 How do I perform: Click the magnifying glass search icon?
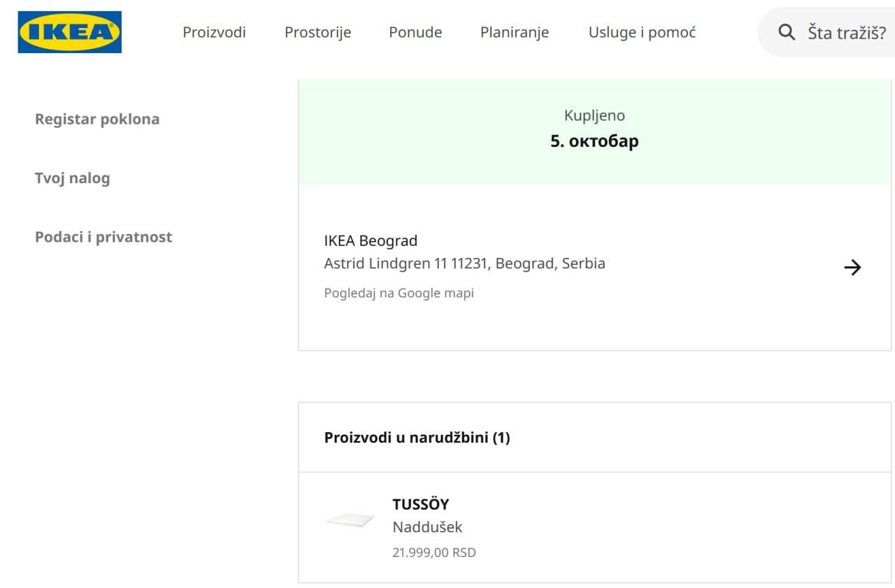click(787, 32)
